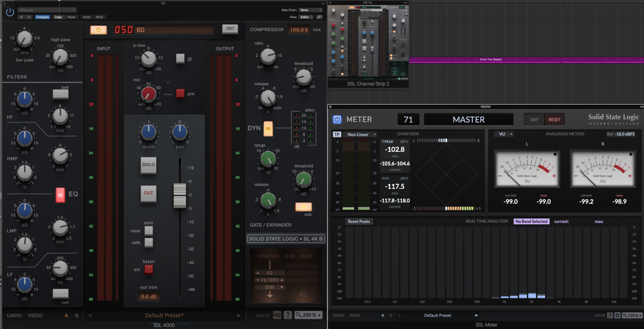644x329 pixels.
Task: Click the Compare button
Action: [x=42, y=17]
